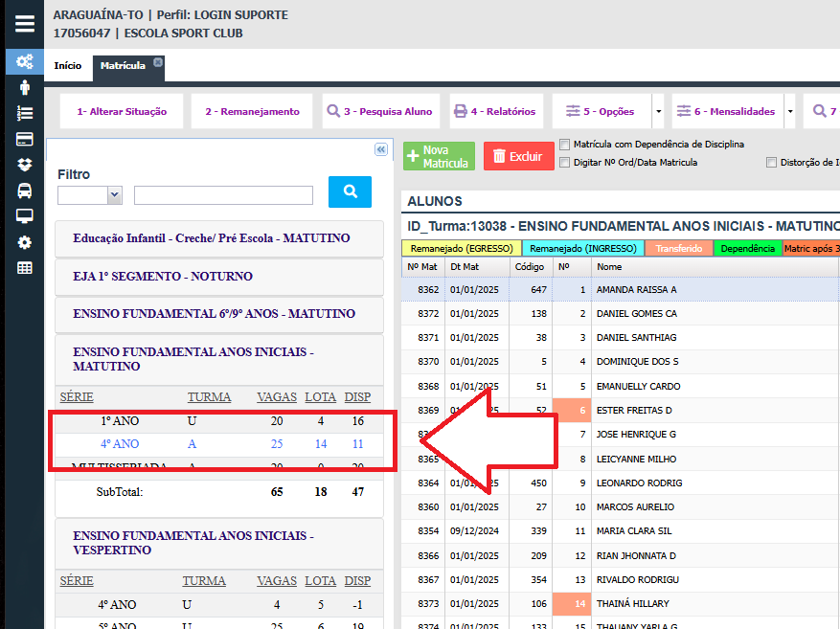Enable Digitar Nº Ord/Data Matrícula checkbox
Screen dimensions: 840x629
(x=565, y=163)
